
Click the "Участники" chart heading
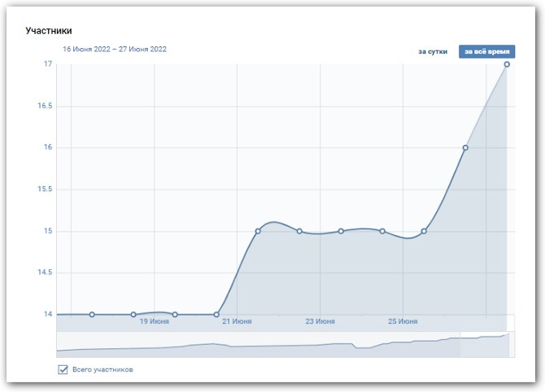click(x=47, y=30)
